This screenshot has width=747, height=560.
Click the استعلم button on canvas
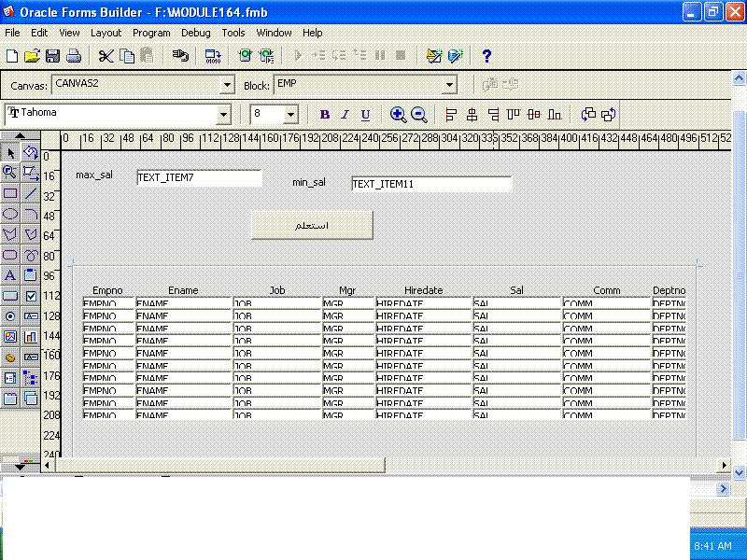tap(312, 225)
